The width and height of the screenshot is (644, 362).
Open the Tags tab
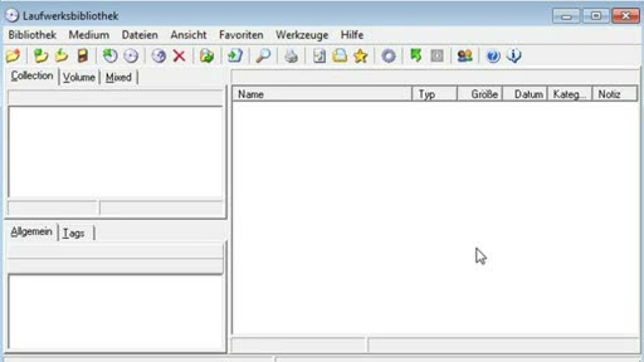pyautogui.click(x=74, y=233)
